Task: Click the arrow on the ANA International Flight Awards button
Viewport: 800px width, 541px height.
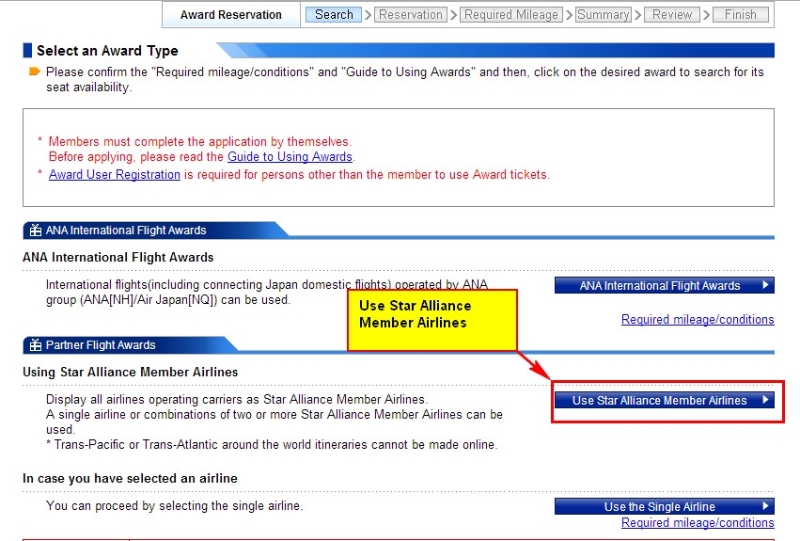Action: pyautogui.click(x=765, y=285)
